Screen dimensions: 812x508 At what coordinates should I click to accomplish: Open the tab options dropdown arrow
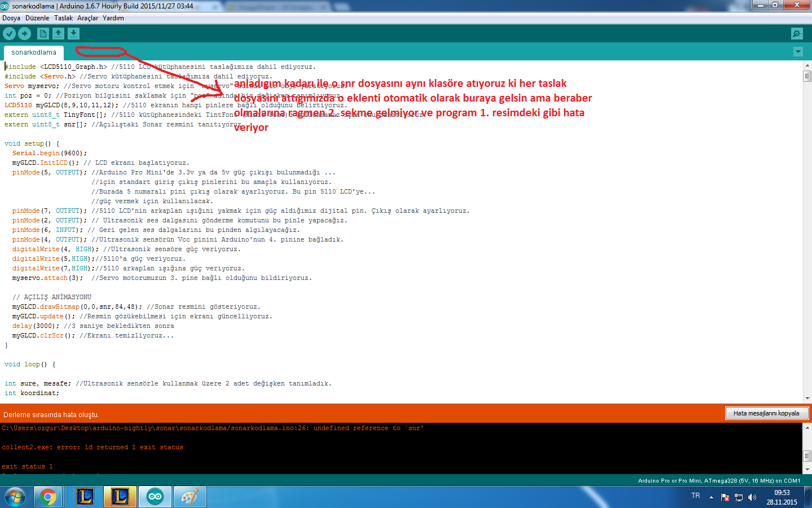click(x=798, y=52)
